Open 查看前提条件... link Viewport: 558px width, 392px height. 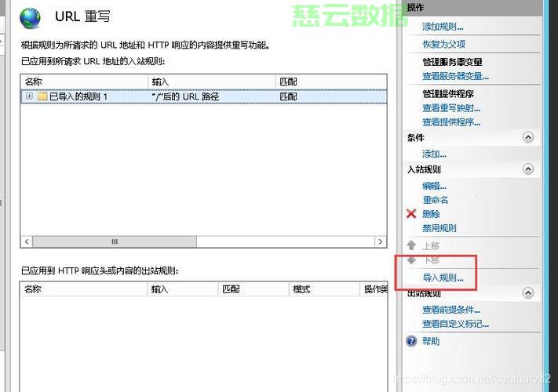pyautogui.click(x=451, y=310)
